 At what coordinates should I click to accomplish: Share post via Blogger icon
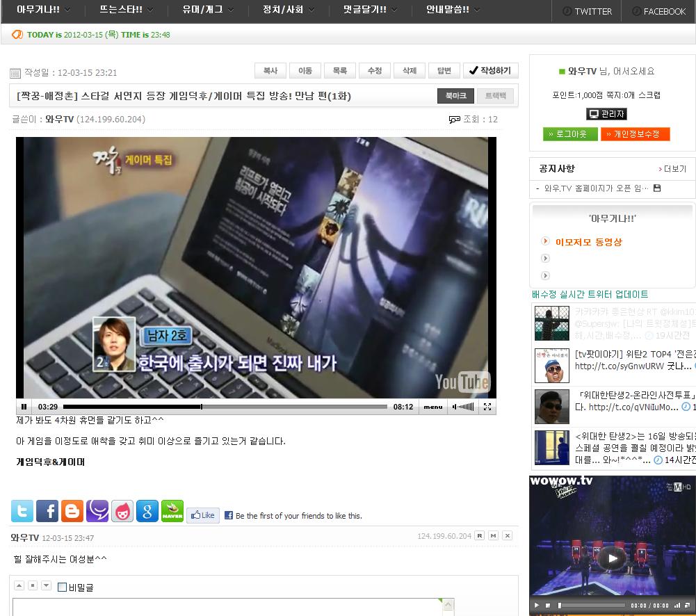point(72,511)
